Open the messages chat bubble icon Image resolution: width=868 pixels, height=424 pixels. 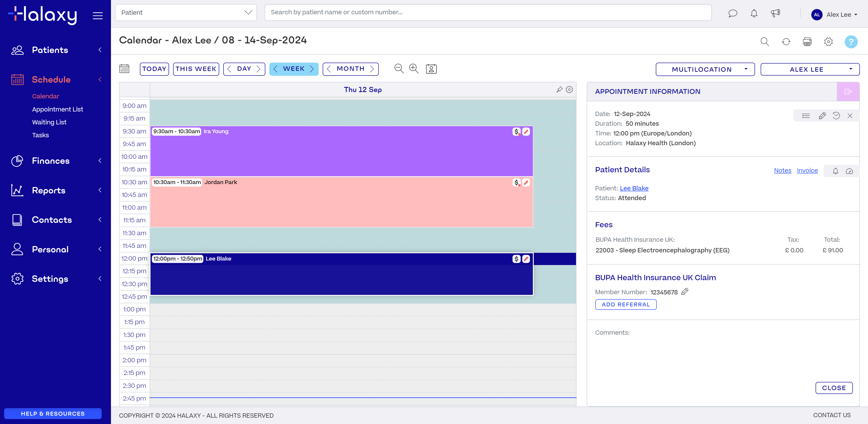tap(733, 14)
